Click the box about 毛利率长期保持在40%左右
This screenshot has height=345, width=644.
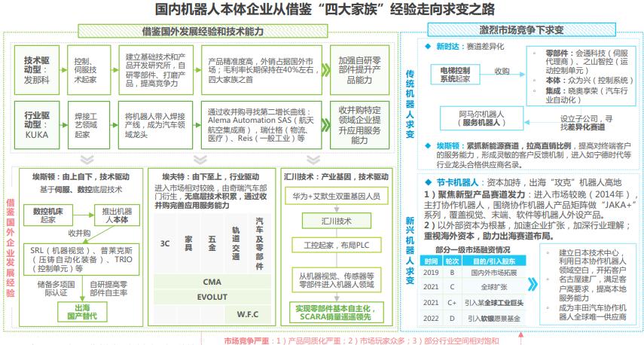pyautogui.click(x=261, y=70)
